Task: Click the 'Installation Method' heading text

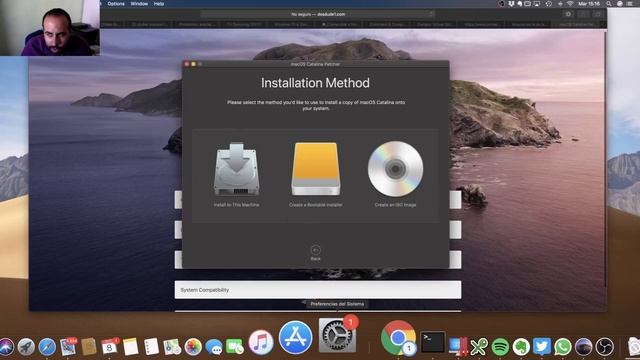Action: [315, 83]
